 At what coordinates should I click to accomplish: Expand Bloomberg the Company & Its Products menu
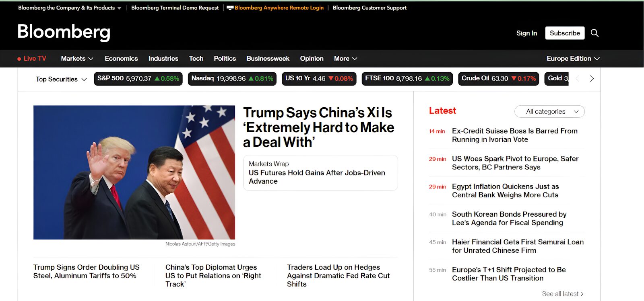click(x=69, y=8)
